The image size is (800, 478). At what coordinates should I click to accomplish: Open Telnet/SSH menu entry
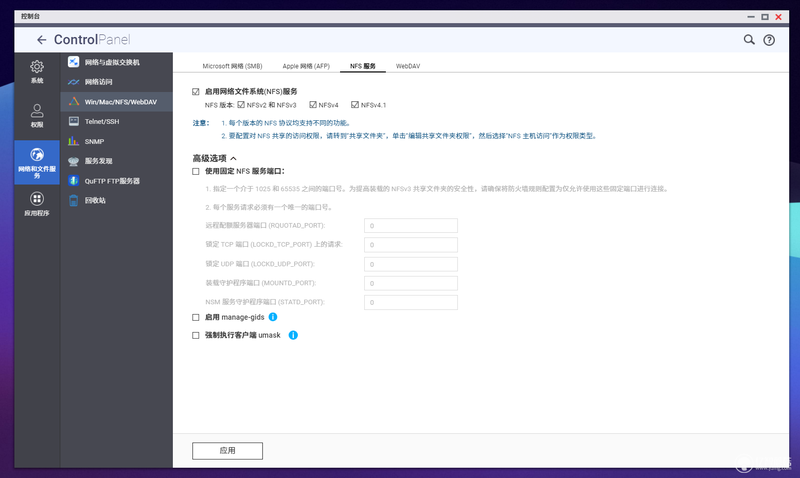pyautogui.click(x=116, y=121)
